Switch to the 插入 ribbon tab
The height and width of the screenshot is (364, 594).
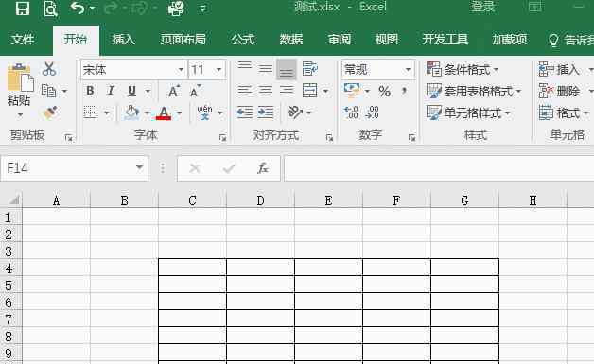pyautogui.click(x=124, y=40)
